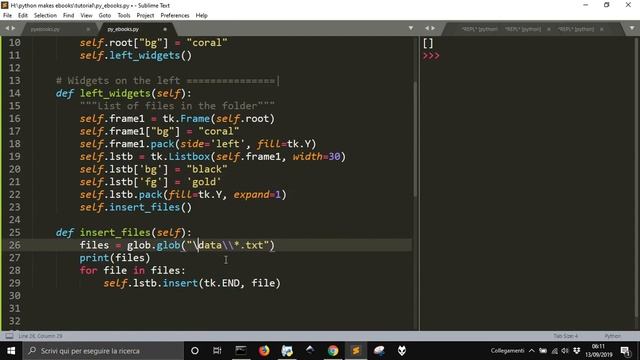Place cursor on "print(files)" line
Image resolution: width=640 pixels, height=360 pixels.
[115, 258]
